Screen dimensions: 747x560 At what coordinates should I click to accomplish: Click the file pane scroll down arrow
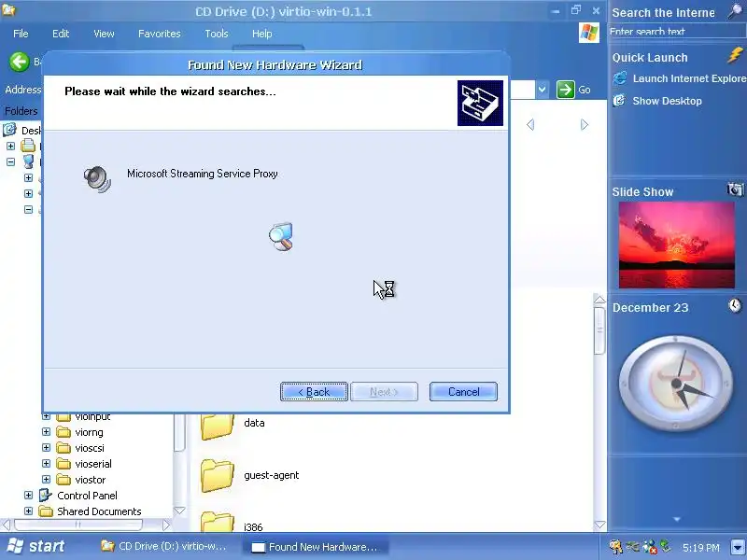point(599,525)
